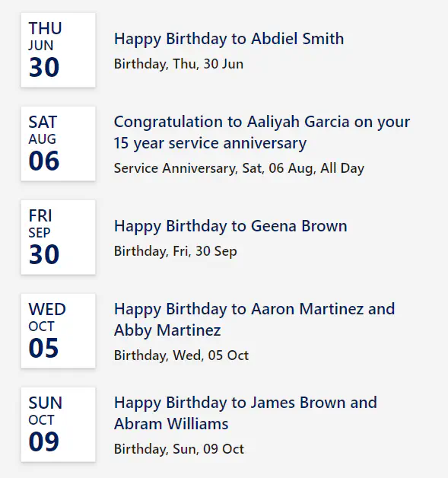This screenshot has height=478, width=448.
Task: Select the 'Birthday, Fri, 30 Sep' subtitle
Action: [x=176, y=251]
